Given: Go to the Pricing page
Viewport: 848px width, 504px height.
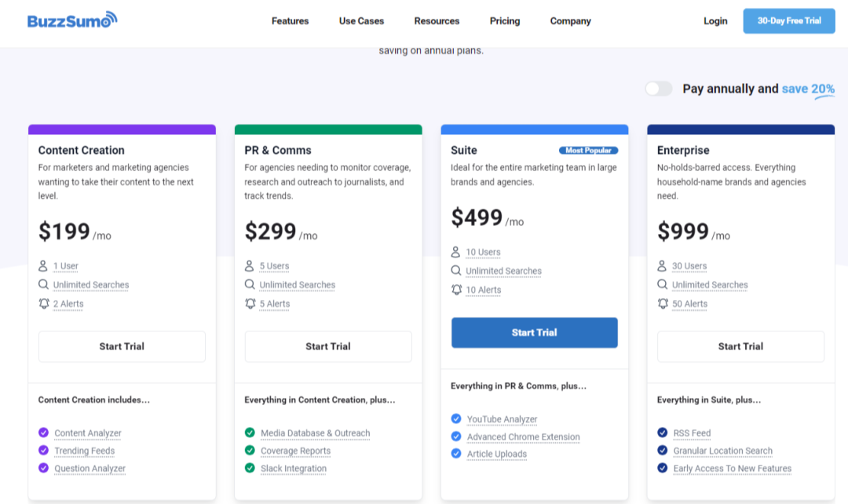Looking at the screenshot, I should tap(505, 21).
